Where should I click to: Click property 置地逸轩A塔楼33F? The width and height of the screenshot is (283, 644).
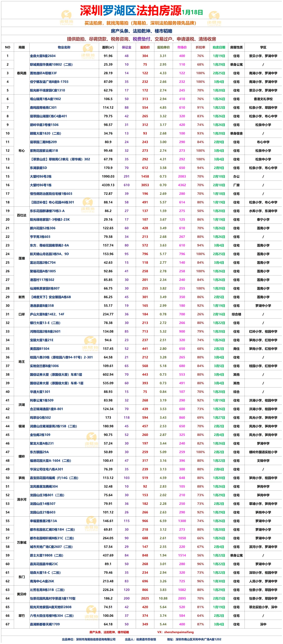point(43,73)
